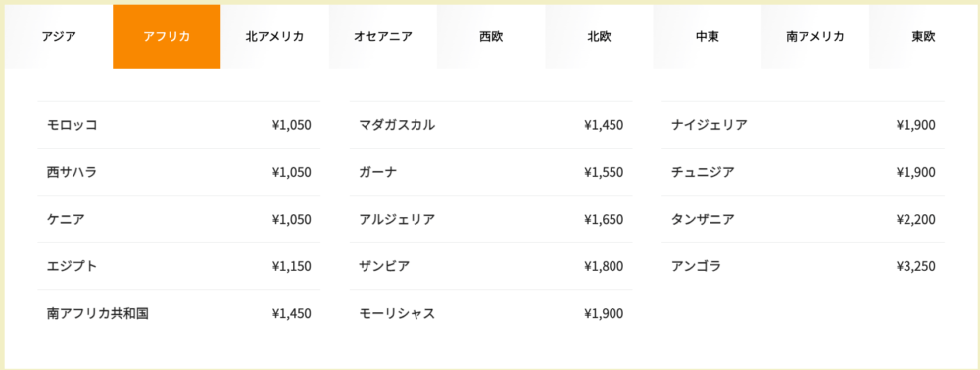Choose エジプト in the list
Image resolution: width=980 pixels, height=370 pixels.
coord(178,266)
